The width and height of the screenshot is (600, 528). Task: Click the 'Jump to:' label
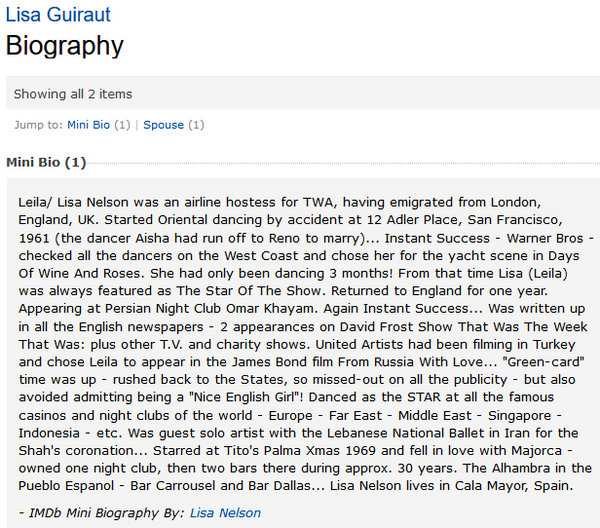pyautogui.click(x=39, y=125)
